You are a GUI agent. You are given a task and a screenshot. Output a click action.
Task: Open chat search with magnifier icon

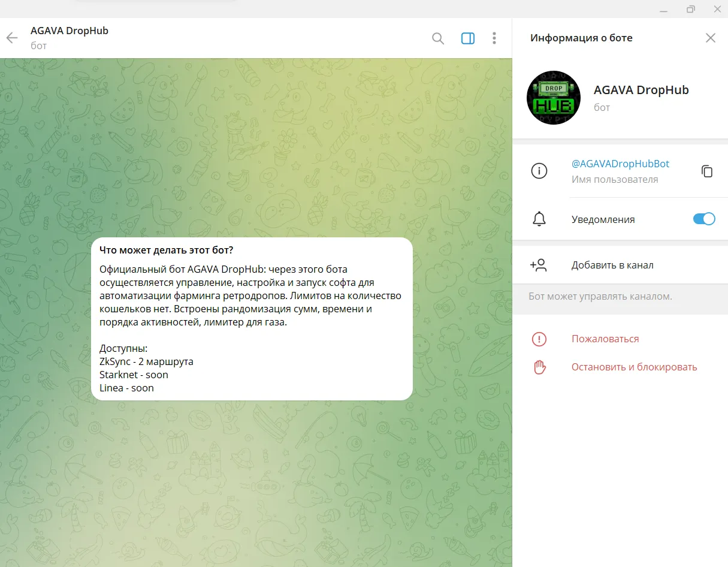click(x=438, y=38)
